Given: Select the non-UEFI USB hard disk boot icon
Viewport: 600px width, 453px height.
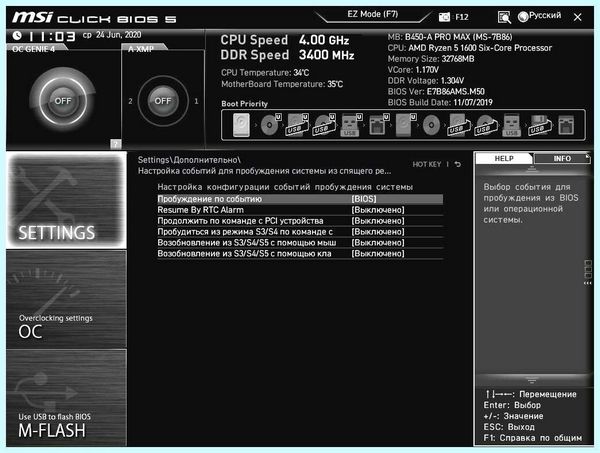Looking at the screenshot, I should click(x=458, y=125).
